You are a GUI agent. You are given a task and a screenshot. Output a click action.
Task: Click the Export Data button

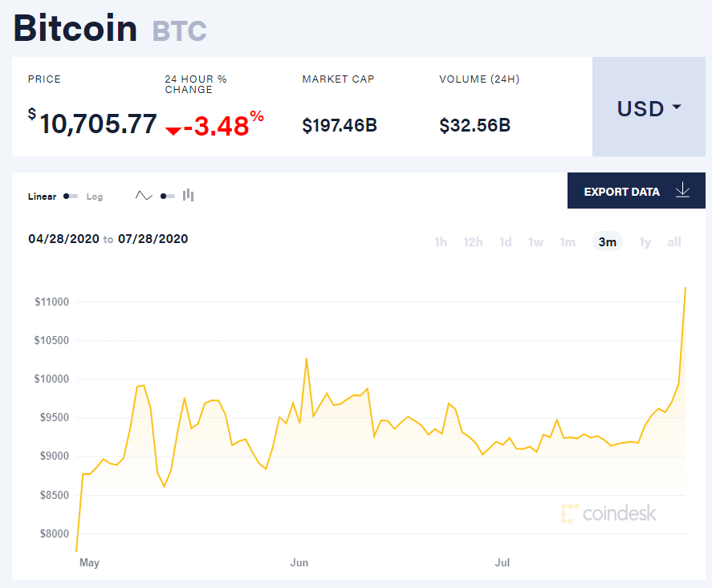coord(622,191)
